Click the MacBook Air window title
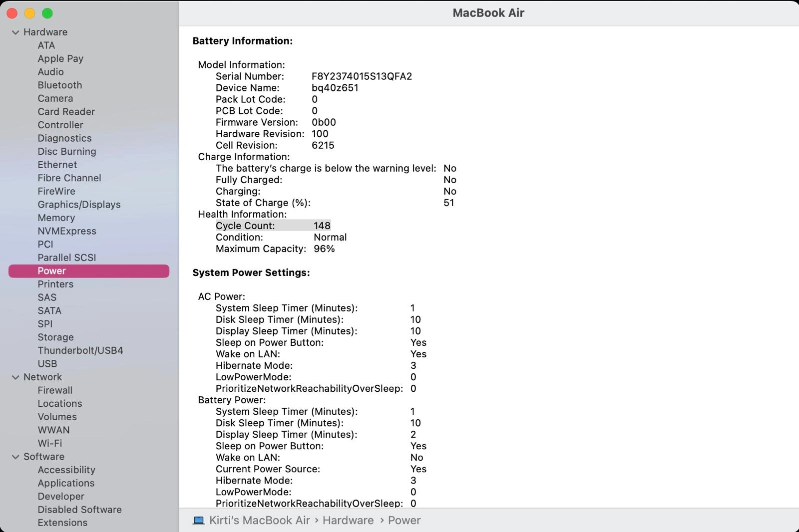This screenshot has height=532, width=799. click(x=488, y=13)
